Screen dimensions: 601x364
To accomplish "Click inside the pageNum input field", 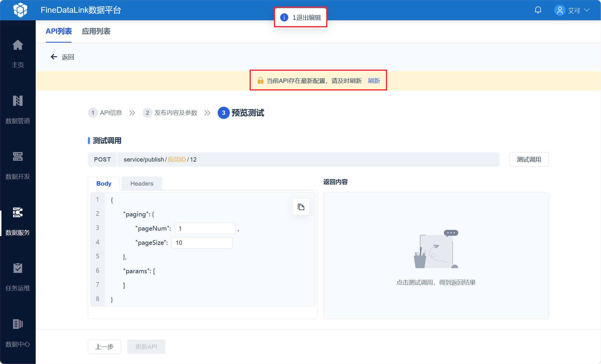I will click(205, 229).
